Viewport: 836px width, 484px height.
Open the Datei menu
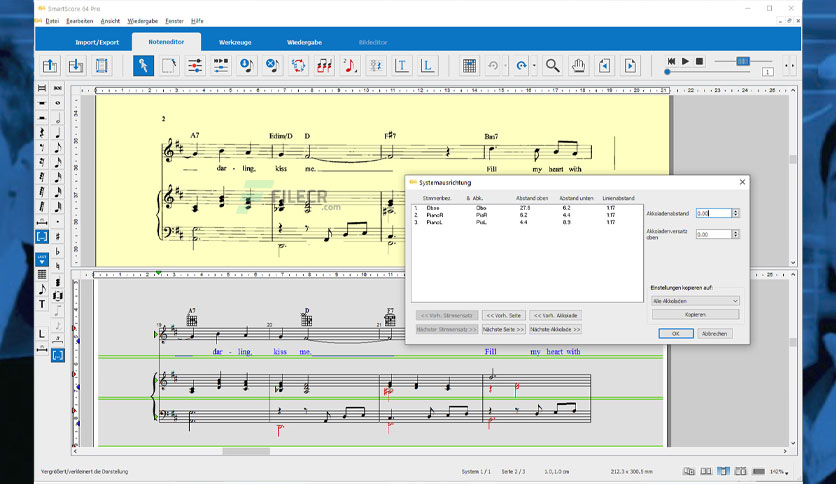coord(52,21)
